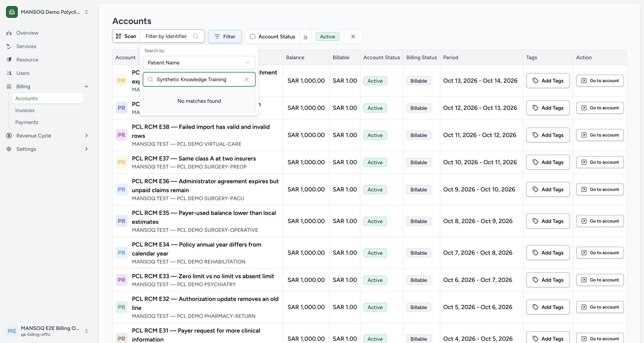
Task: Collapse the Billing section chevron
Action: click(x=86, y=86)
